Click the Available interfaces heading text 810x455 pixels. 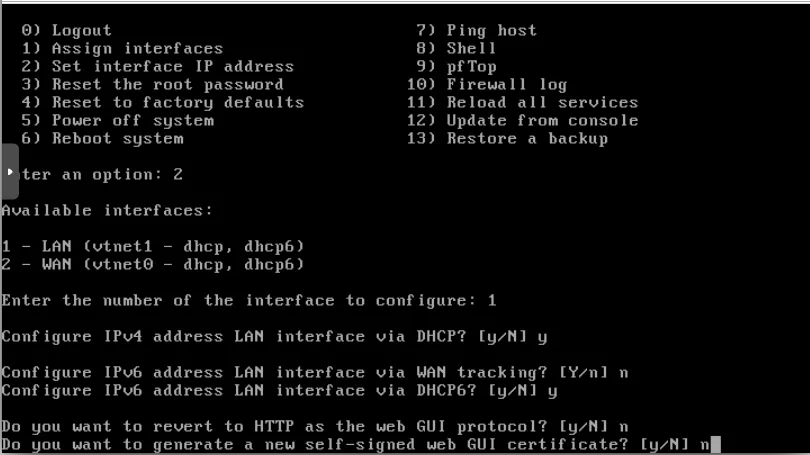(x=107, y=210)
